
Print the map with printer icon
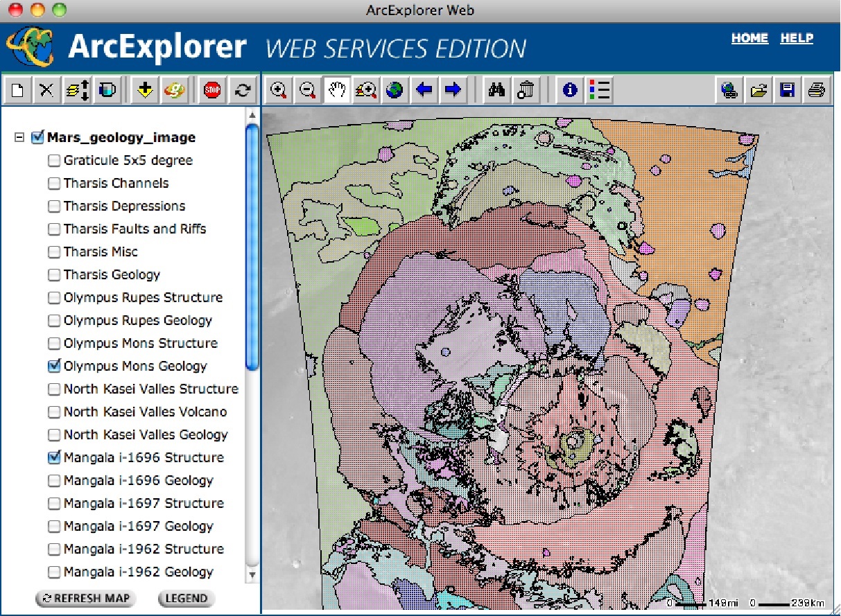coord(817,90)
